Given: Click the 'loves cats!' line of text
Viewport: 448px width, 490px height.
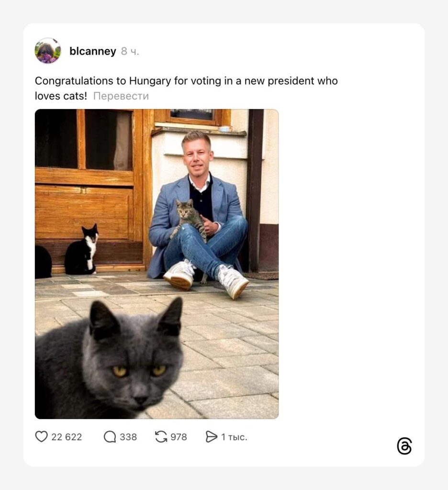Looking at the screenshot, I should (x=61, y=96).
